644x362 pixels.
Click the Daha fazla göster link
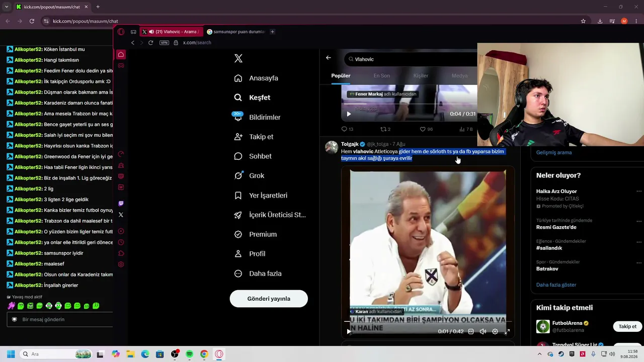556,285
